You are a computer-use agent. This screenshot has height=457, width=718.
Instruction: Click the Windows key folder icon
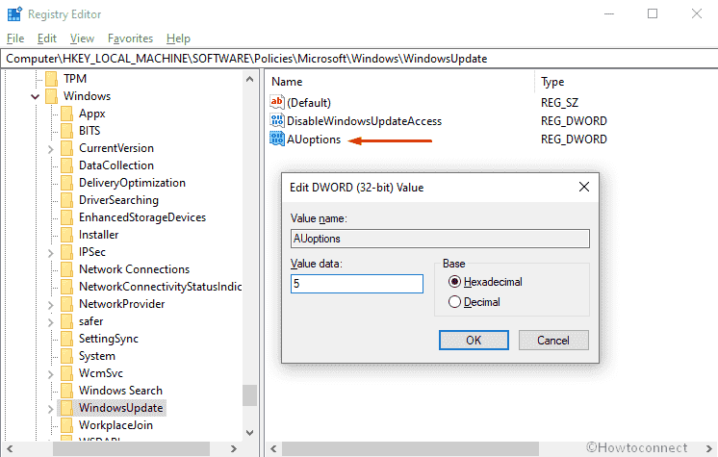tap(51, 96)
